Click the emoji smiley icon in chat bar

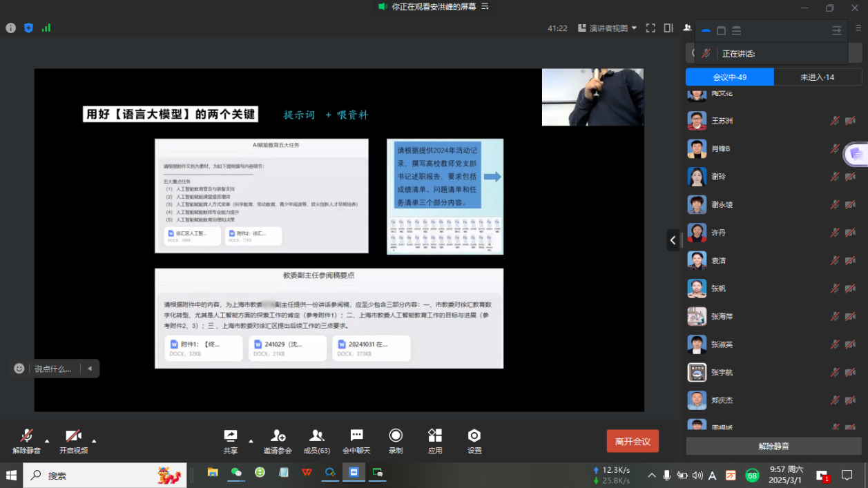point(19,369)
